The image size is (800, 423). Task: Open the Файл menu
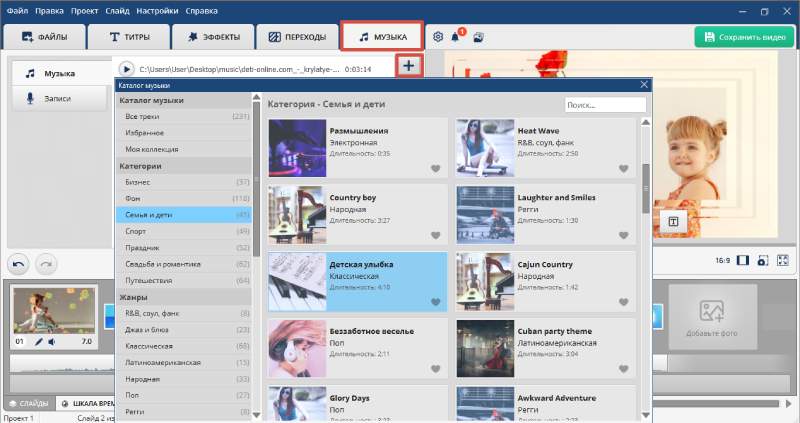coord(17,11)
